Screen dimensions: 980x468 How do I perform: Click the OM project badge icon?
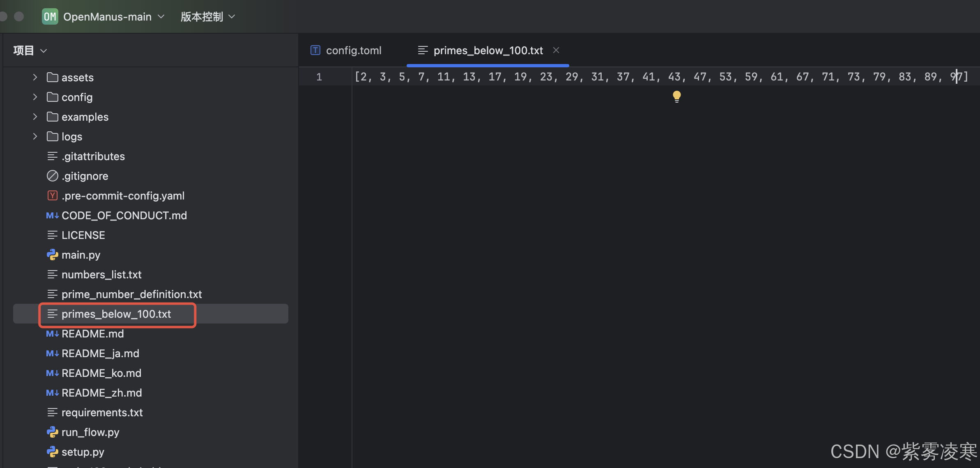50,16
